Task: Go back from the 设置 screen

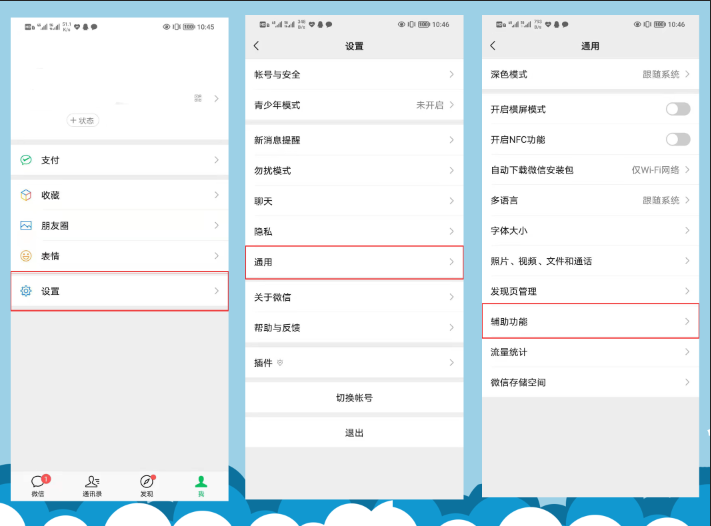Action: [257, 45]
